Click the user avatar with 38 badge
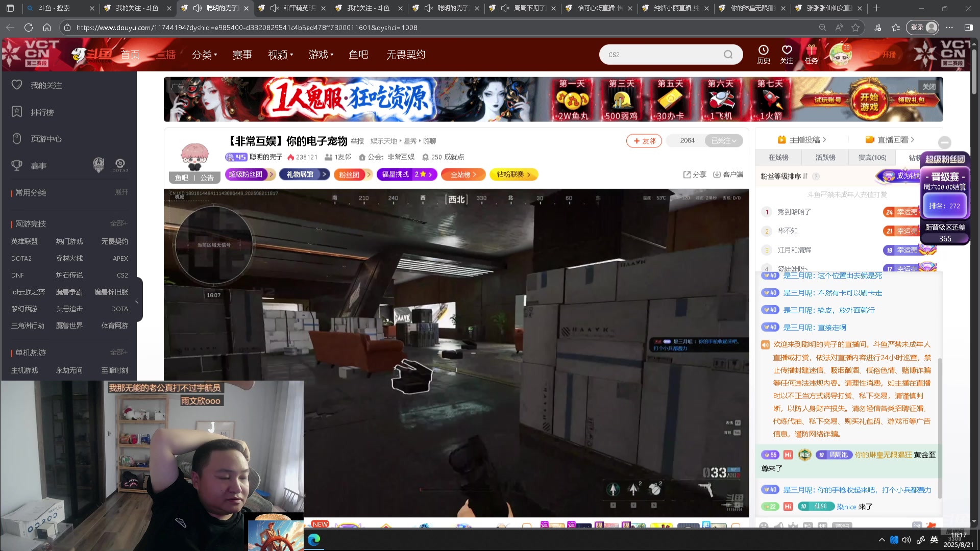The width and height of the screenshot is (980, 551). pos(840,54)
